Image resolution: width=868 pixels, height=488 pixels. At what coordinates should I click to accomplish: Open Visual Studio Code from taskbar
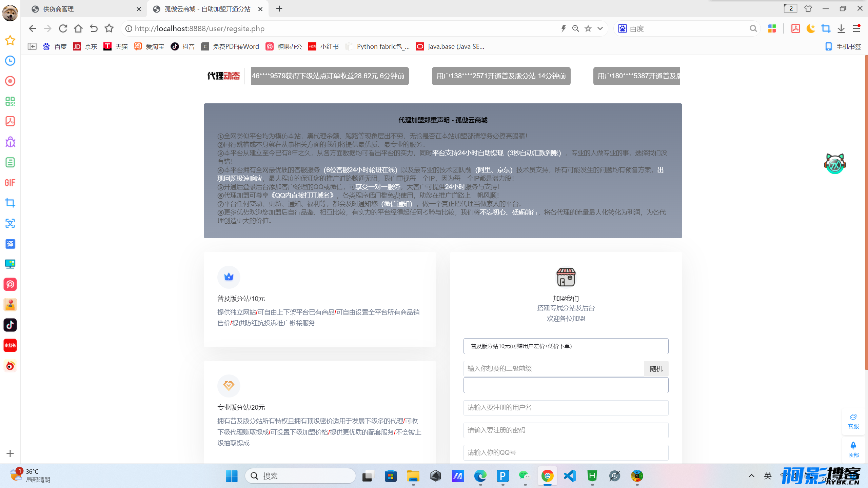(x=570, y=476)
